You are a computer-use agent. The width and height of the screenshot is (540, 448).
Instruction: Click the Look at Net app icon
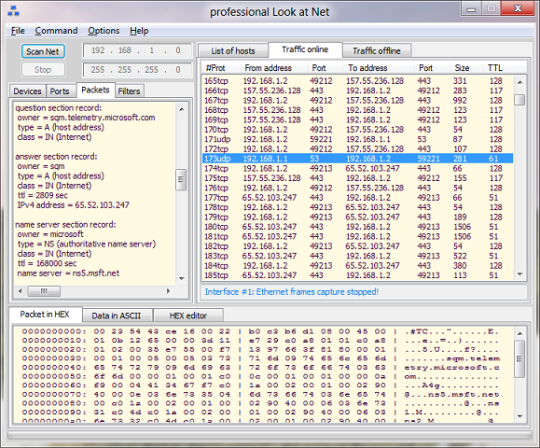[x=13, y=11]
